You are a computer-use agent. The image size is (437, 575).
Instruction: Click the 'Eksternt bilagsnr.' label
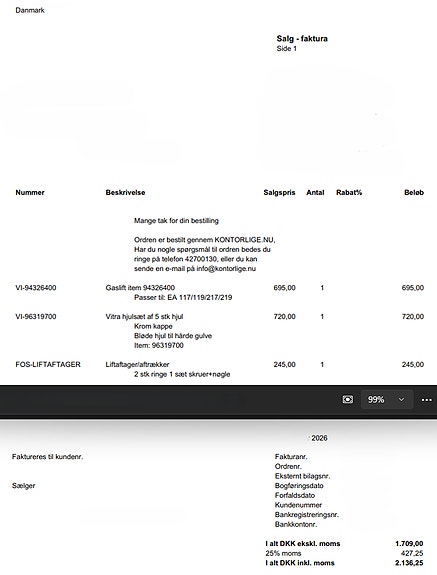[x=302, y=476]
